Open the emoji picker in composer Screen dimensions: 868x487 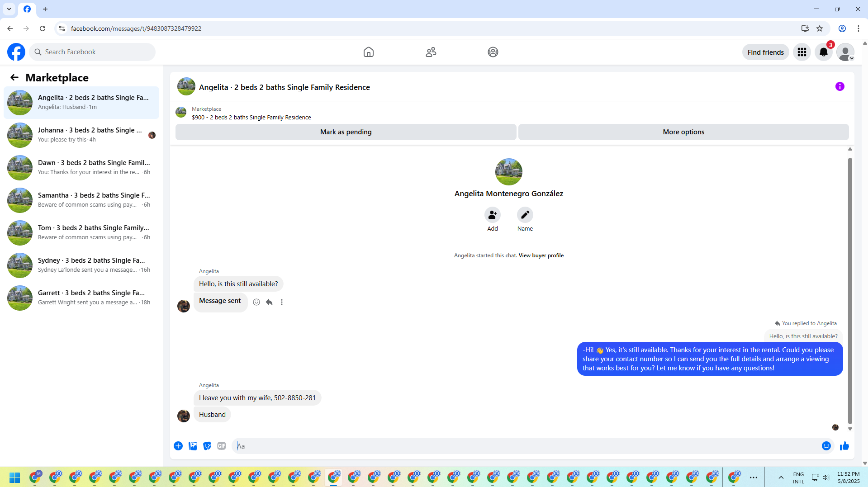tap(826, 446)
